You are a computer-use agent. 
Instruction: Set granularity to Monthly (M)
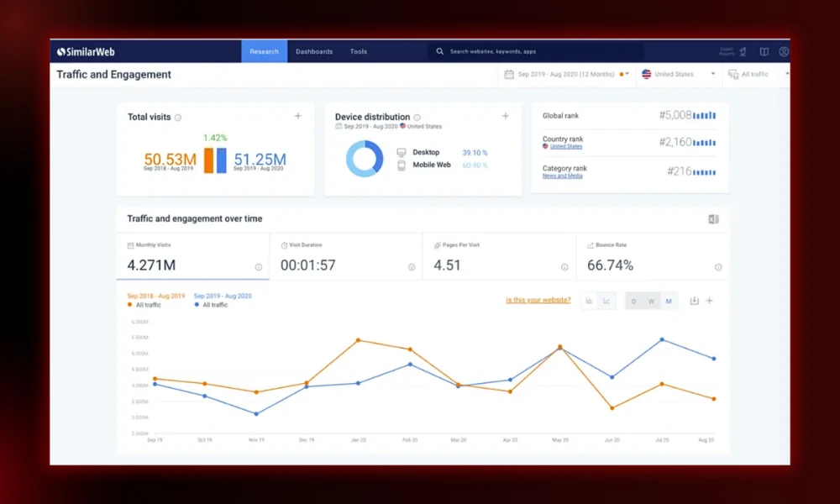tap(669, 301)
